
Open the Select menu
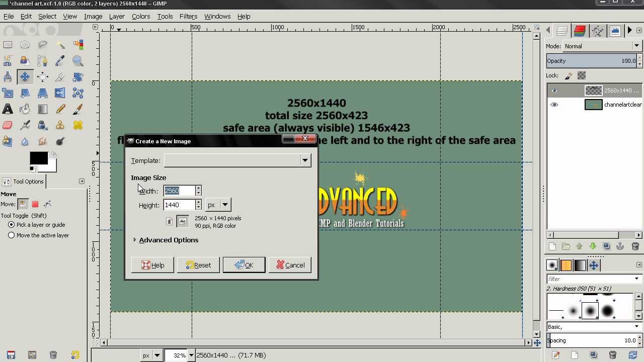[x=47, y=16]
